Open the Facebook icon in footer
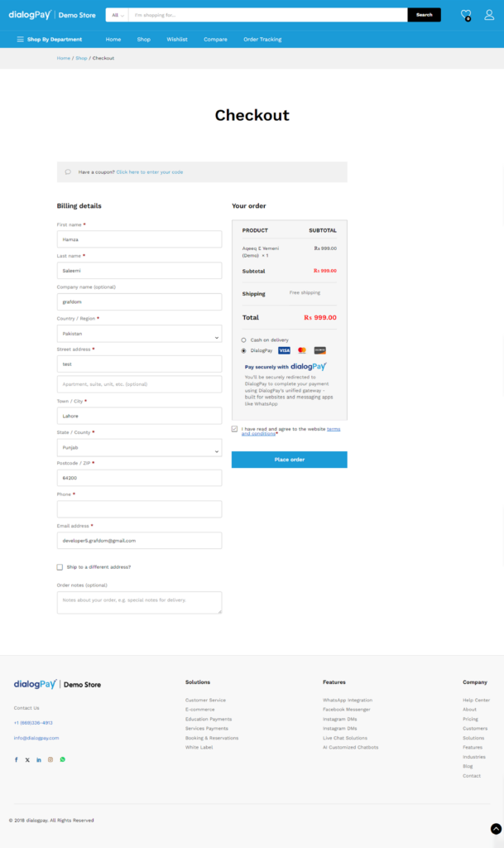The image size is (504, 848). click(16, 759)
